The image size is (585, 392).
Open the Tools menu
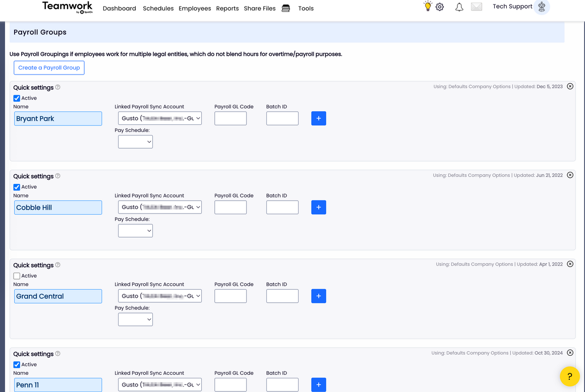tap(306, 8)
